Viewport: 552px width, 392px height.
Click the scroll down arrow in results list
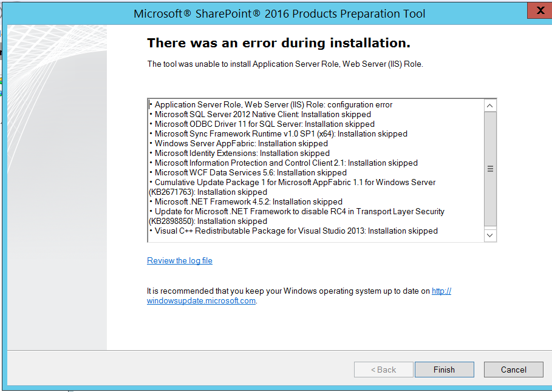coord(490,235)
